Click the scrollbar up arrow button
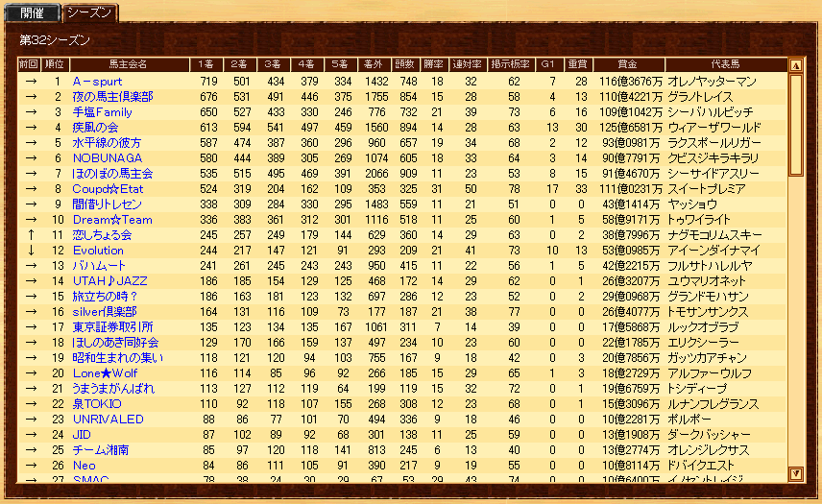Screen dimensions: 822x504 click(x=795, y=66)
